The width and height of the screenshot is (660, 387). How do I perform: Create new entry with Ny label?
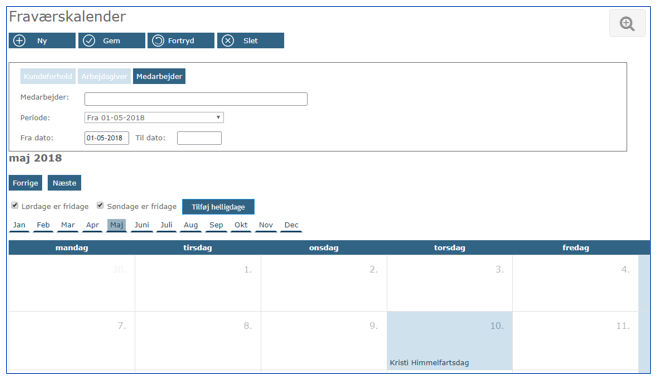[x=42, y=41]
